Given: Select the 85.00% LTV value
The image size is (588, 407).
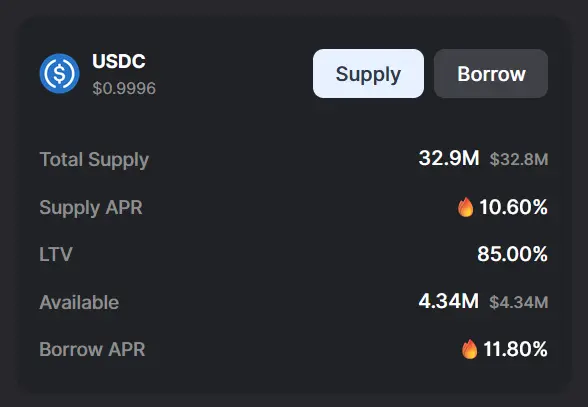Looking at the screenshot, I should click(512, 254).
